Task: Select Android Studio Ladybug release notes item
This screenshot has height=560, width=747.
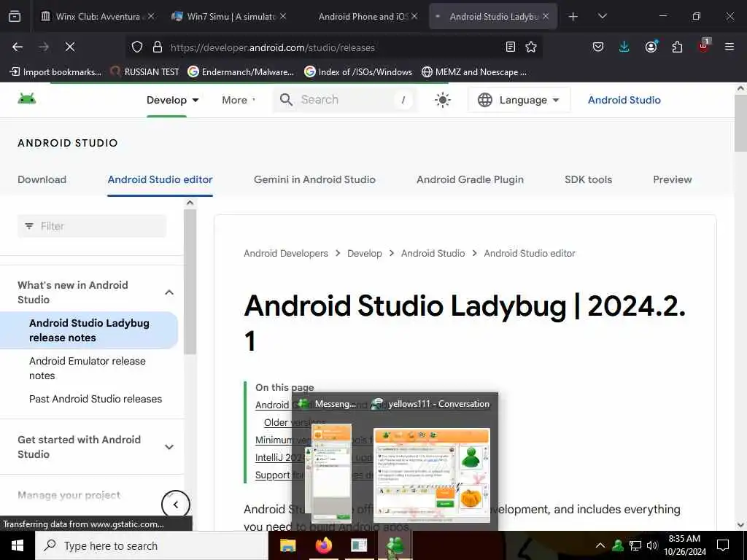Action: (89, 330)
